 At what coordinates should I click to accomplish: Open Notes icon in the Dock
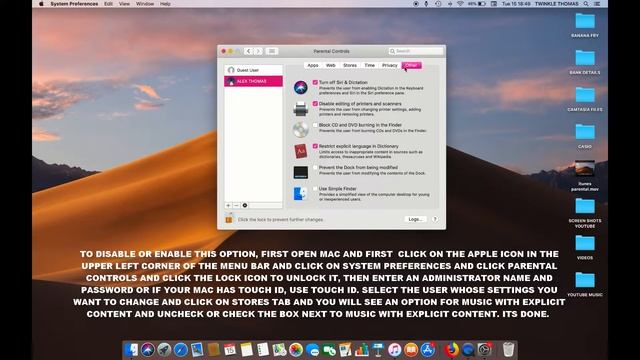(247, 350)
